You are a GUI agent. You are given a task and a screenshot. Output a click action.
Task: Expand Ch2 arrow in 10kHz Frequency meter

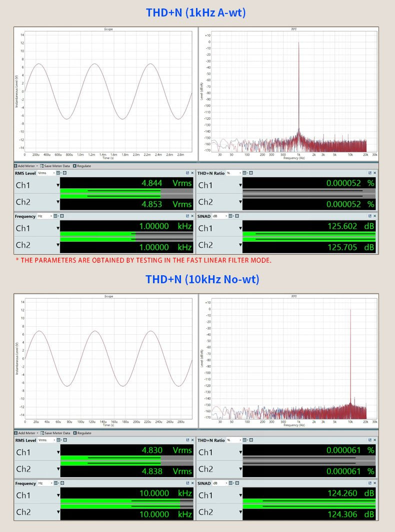click(57, 513)
